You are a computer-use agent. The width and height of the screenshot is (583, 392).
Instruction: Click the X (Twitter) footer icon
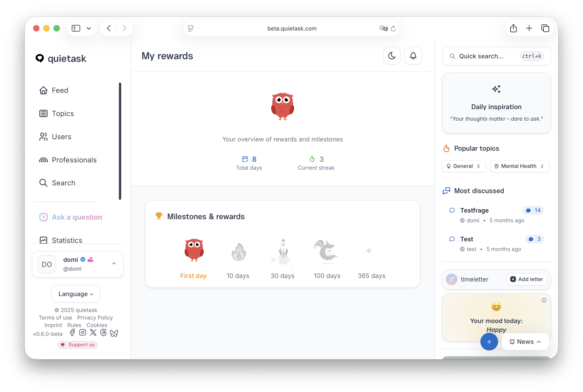[x=93, y=333]
